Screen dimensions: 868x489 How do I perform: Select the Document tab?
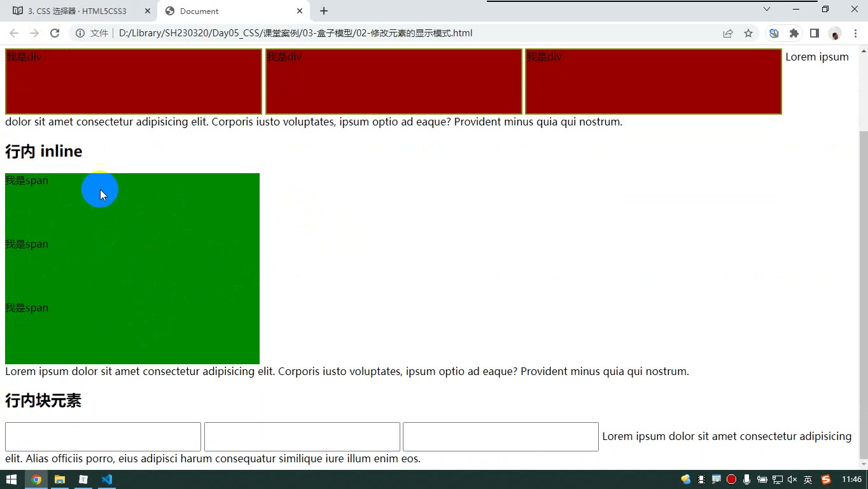pyautogui.click(x=233, y=11)
